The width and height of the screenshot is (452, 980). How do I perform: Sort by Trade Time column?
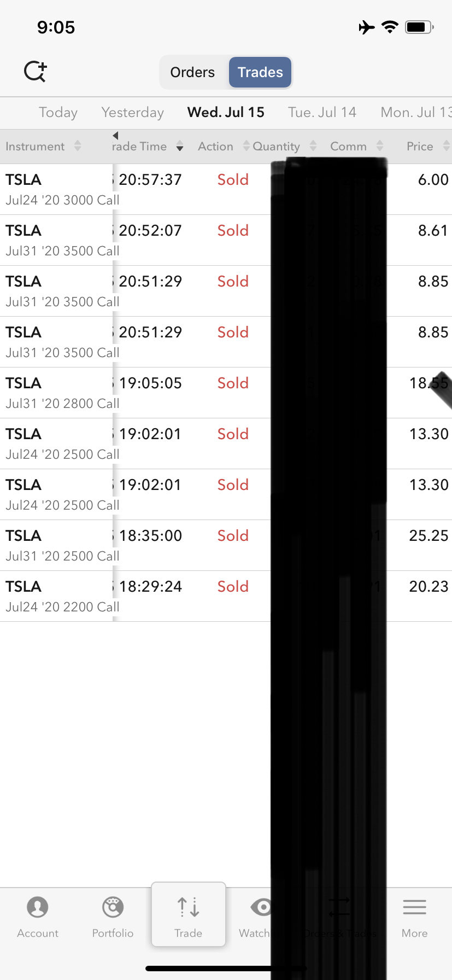tap(146, 146)
